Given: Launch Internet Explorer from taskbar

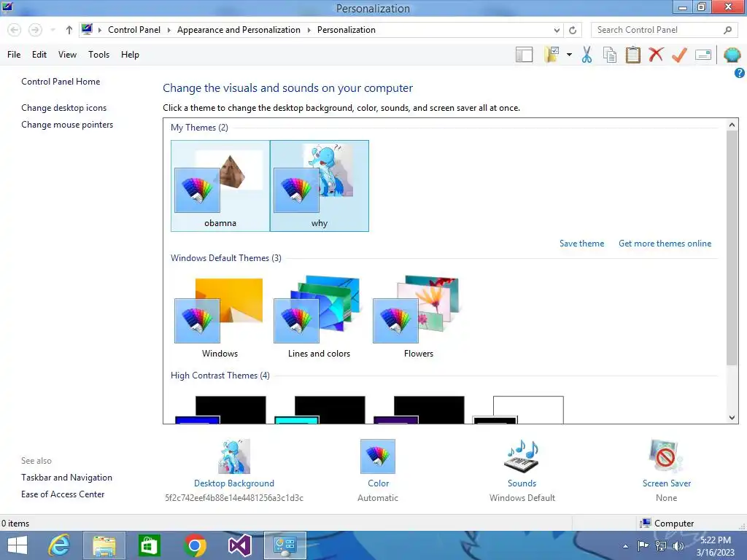Looking at the screenshot, I should 59,545.
